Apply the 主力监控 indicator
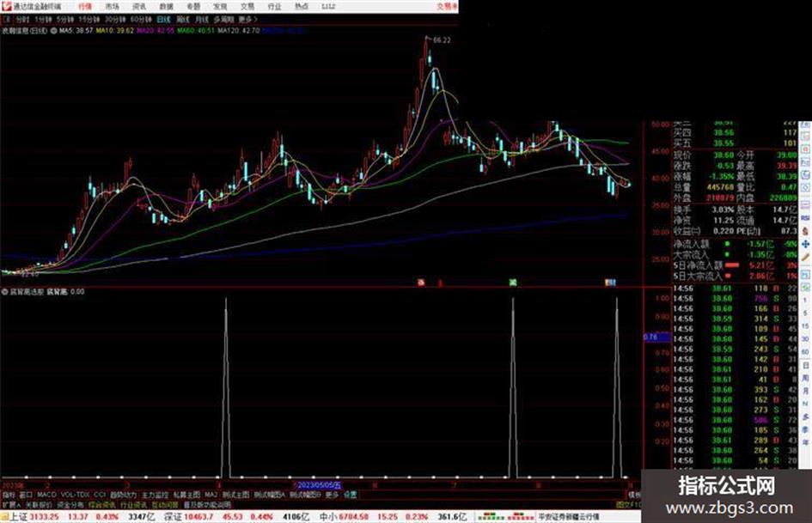The image size is (812, 523). click(x=155, y=495)
